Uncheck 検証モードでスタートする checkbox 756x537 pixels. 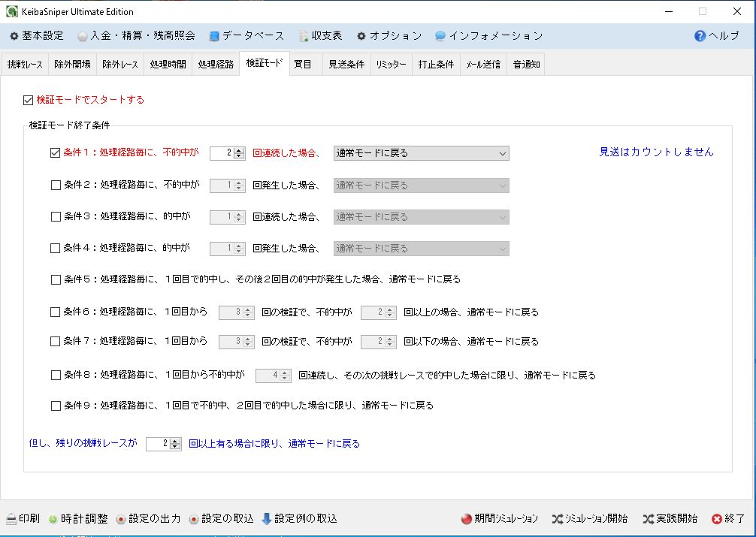point(28,101)
